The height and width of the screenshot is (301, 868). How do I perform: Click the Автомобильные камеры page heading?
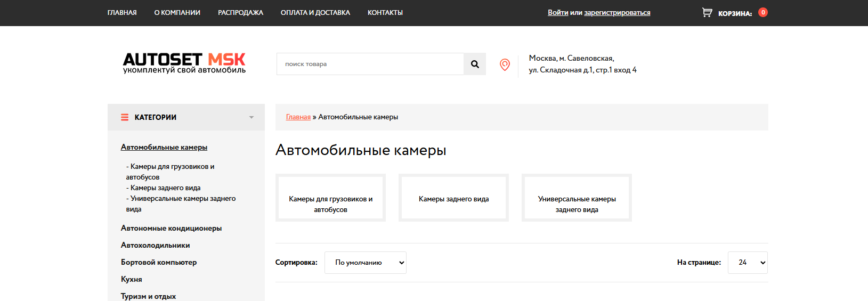click(361, 150)
